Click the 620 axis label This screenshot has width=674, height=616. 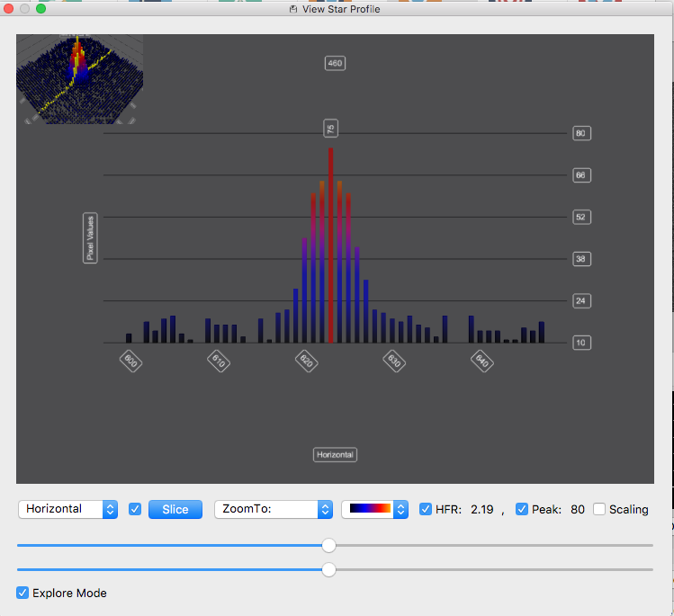click(x=307, y=361)
